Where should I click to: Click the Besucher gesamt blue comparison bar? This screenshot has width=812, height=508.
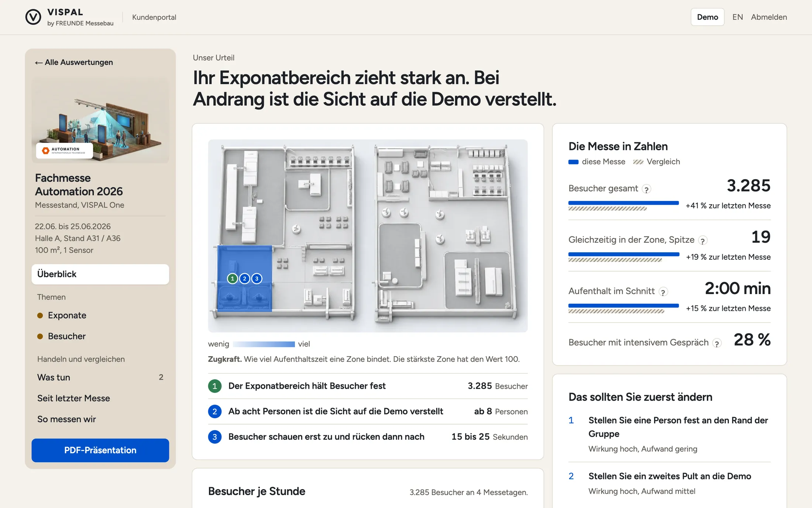pos(623,203)
